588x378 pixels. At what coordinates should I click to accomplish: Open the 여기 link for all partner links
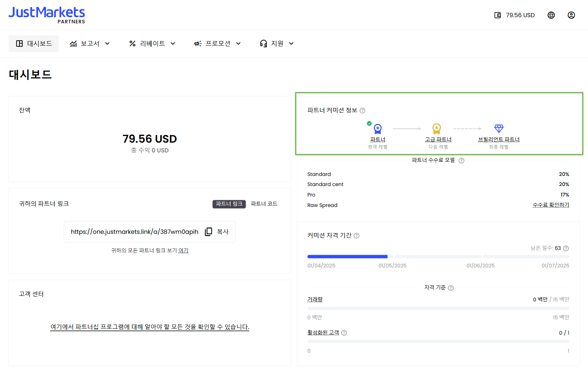tap(183, 251)
